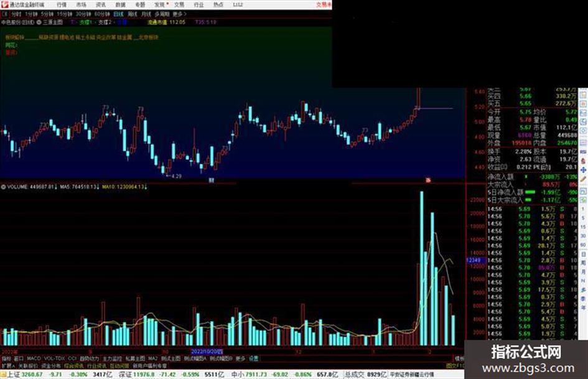
Task: Switch chart to 30分钟 period
Action: click(x=83, y=14)
